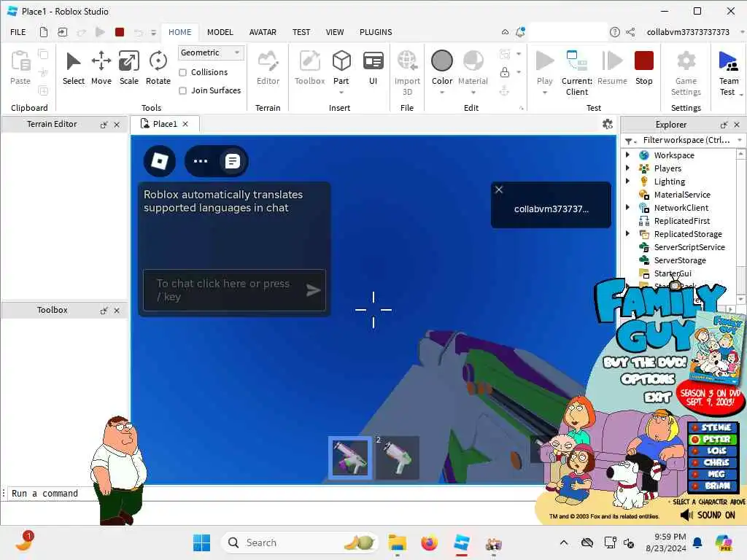
Task: Click the help question mark icon
Action: (614, 32)
